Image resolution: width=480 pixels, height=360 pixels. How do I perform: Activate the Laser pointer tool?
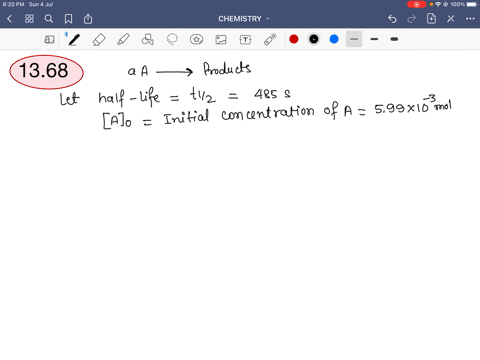click(x=270, y=39)
